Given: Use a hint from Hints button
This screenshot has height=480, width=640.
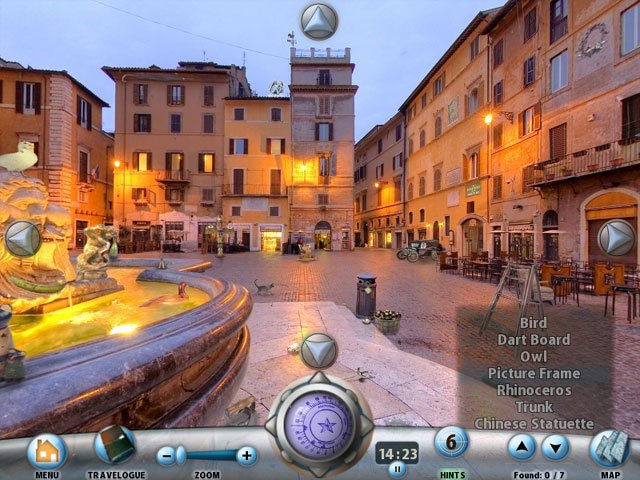Looking at the screenshot, I should (451, 443).
